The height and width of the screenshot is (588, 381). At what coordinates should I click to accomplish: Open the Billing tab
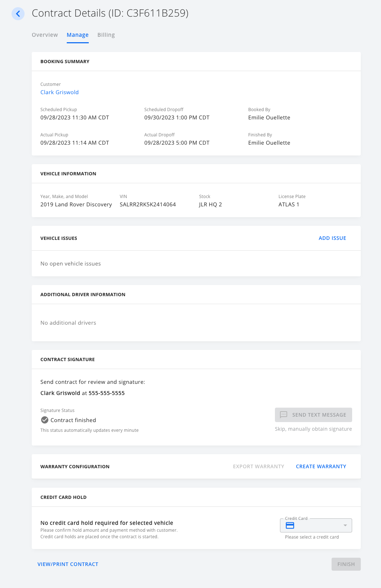click(106, 35)
